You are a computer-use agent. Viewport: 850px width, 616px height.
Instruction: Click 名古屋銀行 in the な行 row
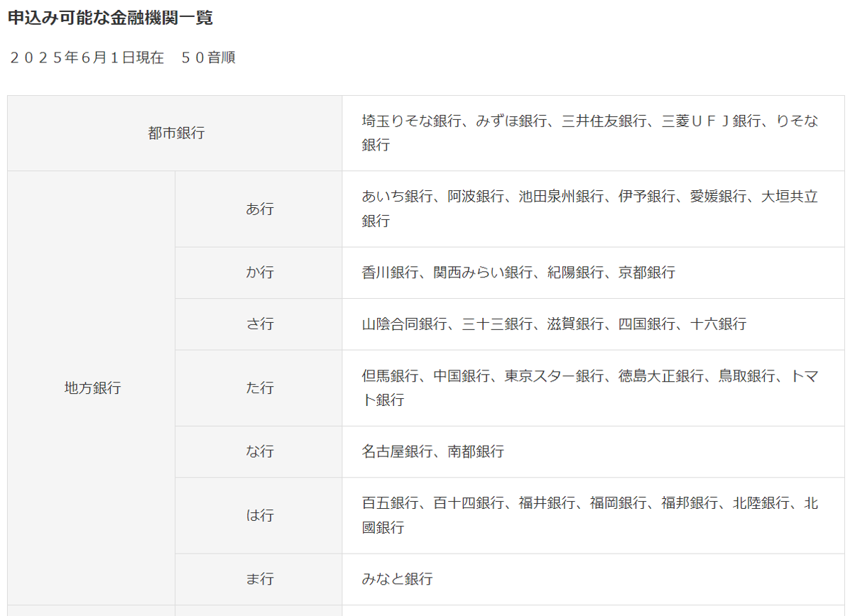coord(398,451)
